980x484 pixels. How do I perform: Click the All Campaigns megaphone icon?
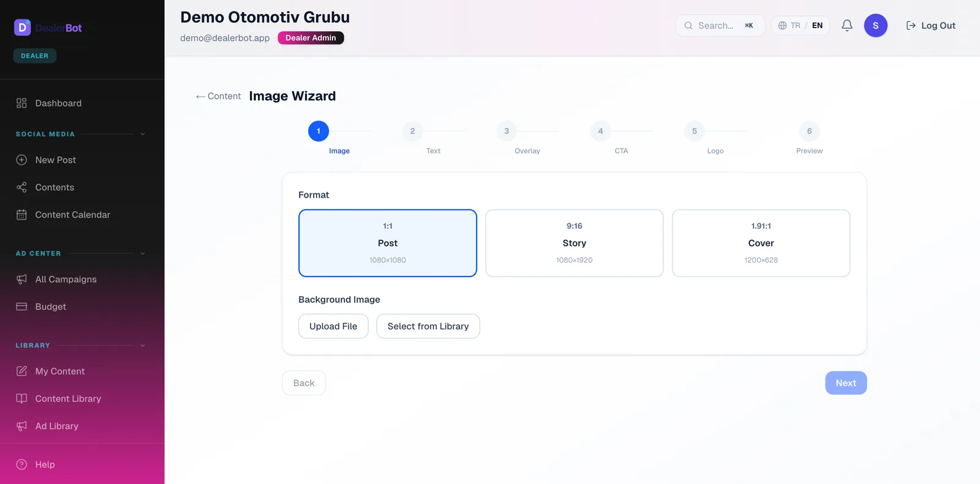pos(21,279)
